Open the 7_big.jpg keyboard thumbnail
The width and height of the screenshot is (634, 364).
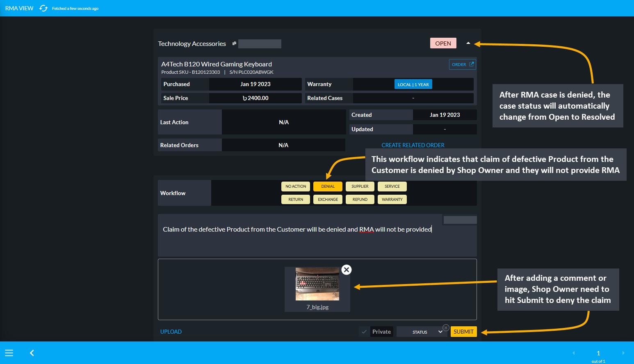click(x=317, y=284)
